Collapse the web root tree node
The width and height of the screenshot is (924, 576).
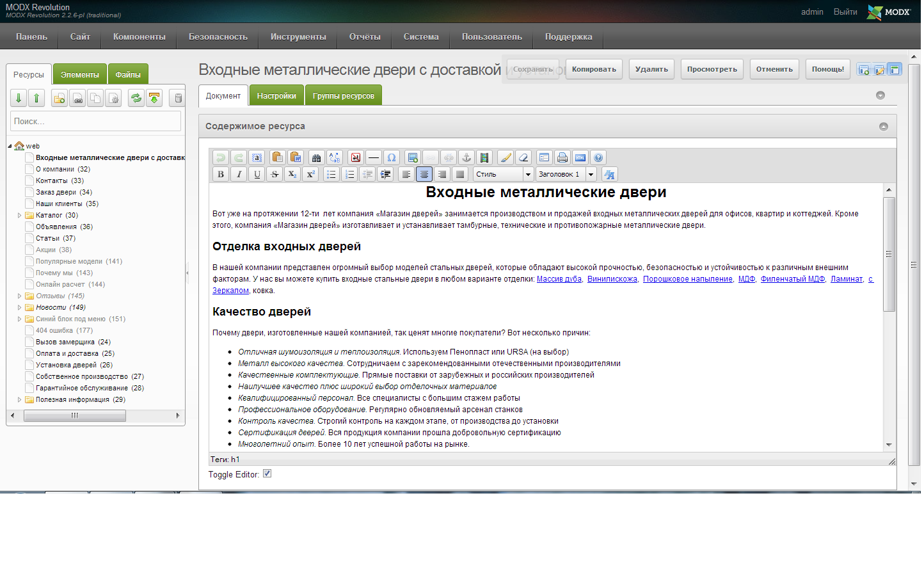(x=10, y=147)
